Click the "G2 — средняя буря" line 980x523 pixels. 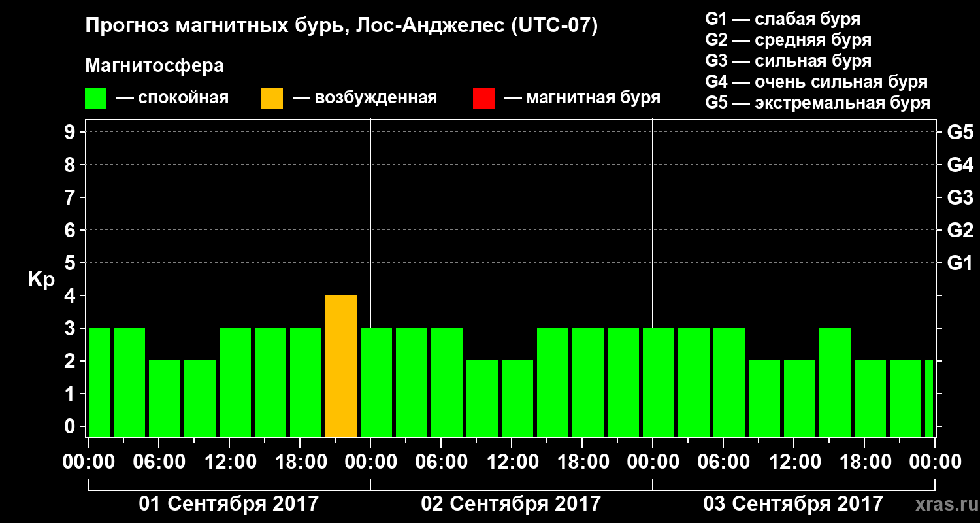(788, 40)
